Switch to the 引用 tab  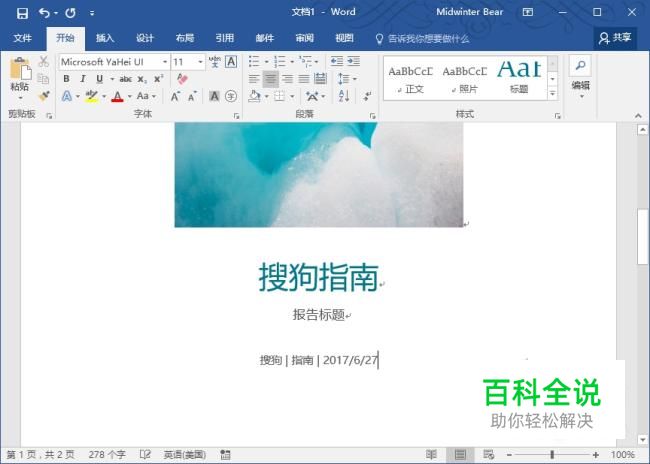coord(225,38)
